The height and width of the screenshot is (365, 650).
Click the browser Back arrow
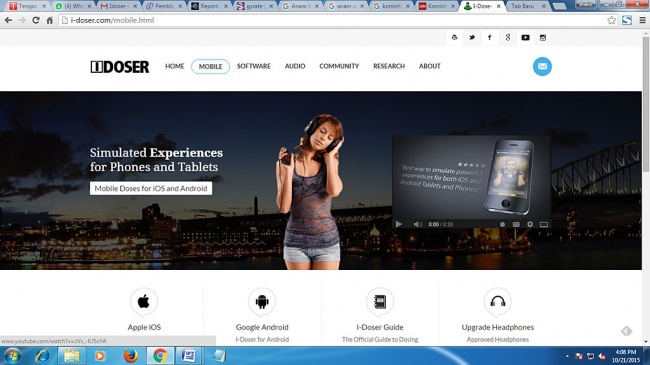click(8, 20)
